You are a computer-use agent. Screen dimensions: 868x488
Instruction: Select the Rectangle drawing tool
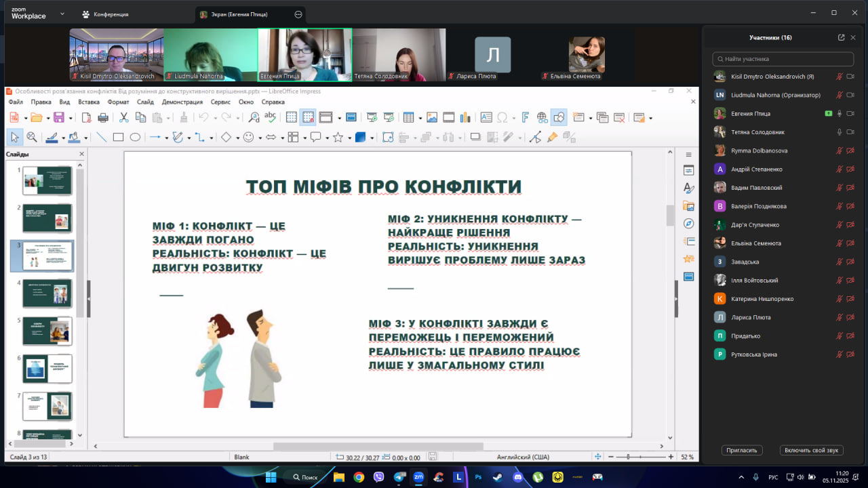click(x=118, y=137)
